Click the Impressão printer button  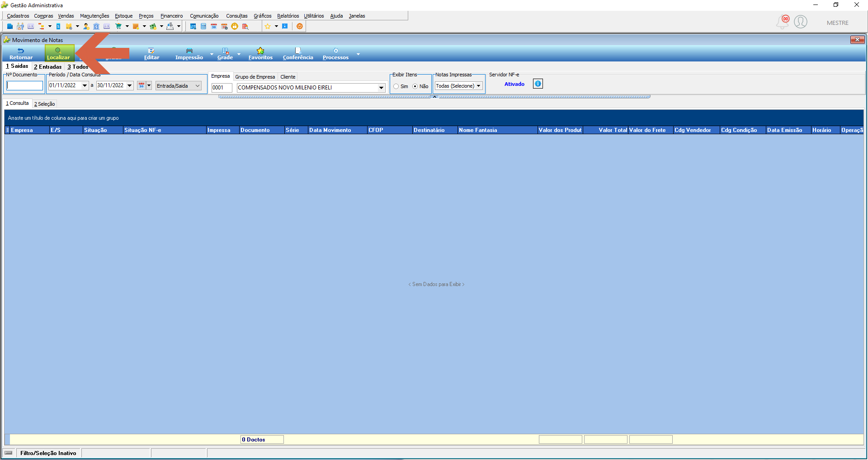click(189, 54)
